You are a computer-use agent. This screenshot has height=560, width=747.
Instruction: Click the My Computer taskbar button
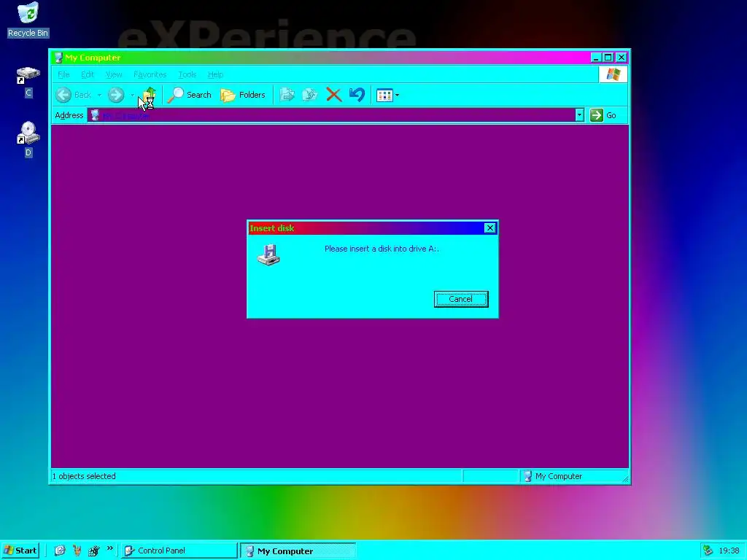point(298,551)
